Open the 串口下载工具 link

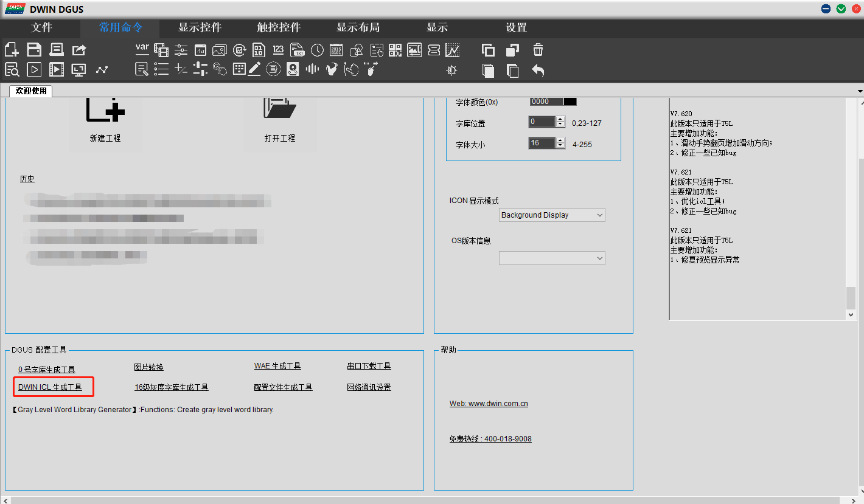pyautogui.click(x=369, y=366)
